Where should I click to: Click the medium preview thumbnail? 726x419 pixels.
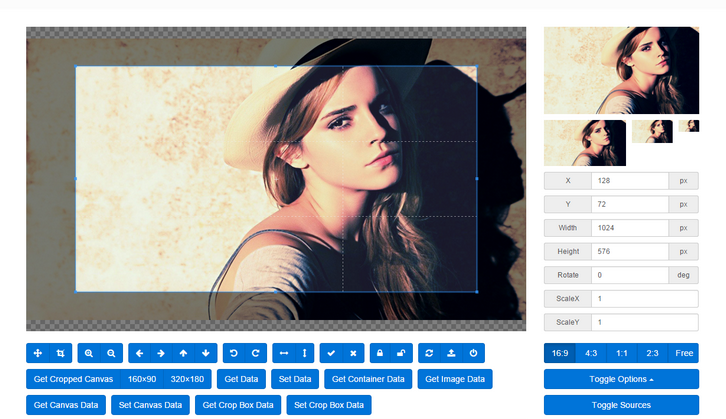click(x=585, y=143)
